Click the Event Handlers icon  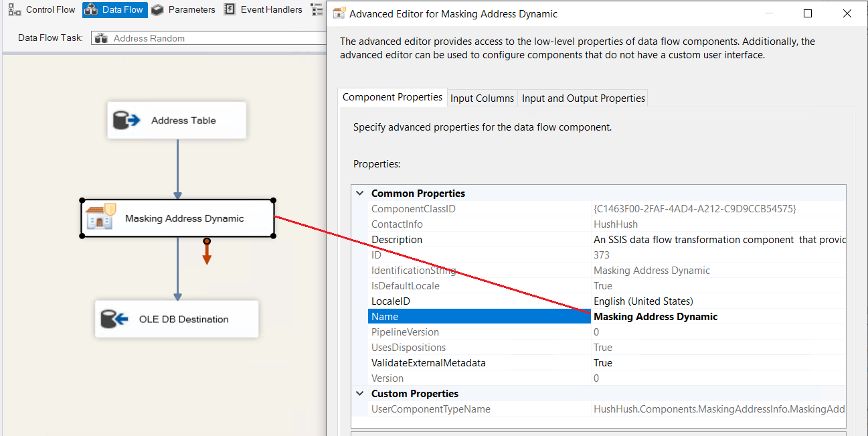coord(230,10)
